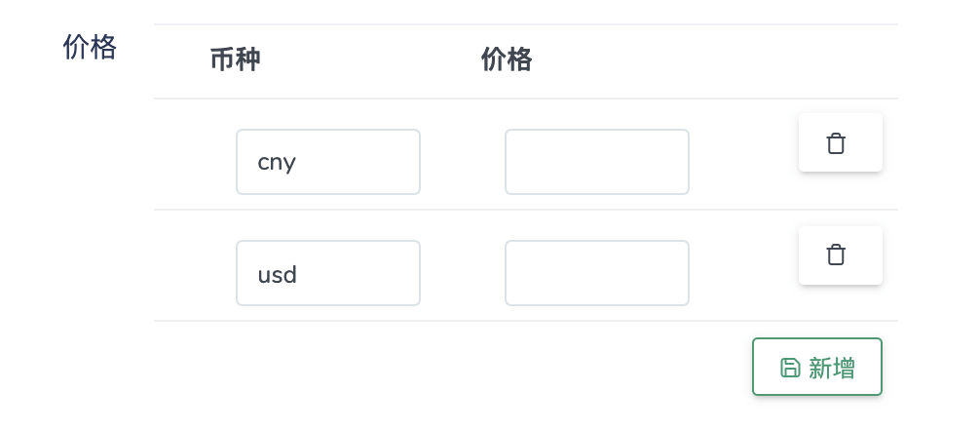Click the empty price field for cny
The image size is (980, 431).
click(x=596, y=162)
